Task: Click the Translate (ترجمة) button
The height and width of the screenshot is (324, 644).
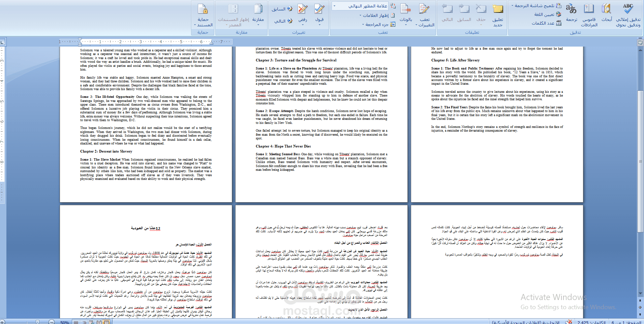Action: [571, 13]
